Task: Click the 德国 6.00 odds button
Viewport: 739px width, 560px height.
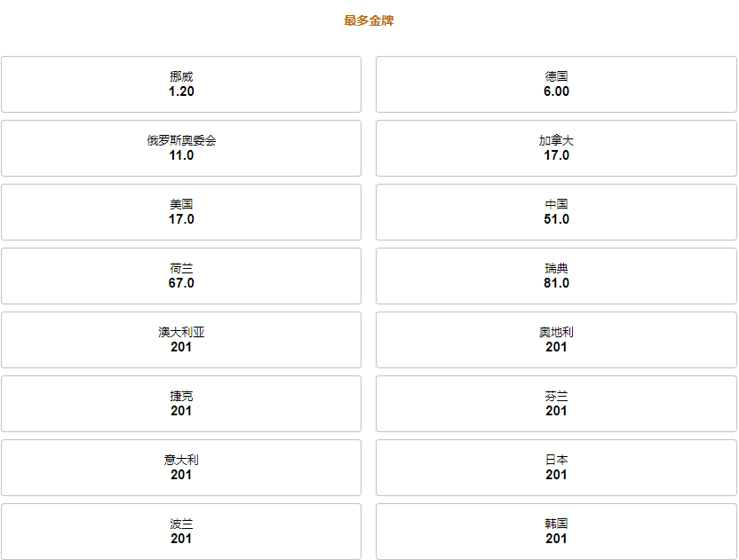Action: (x=556, y=84)
